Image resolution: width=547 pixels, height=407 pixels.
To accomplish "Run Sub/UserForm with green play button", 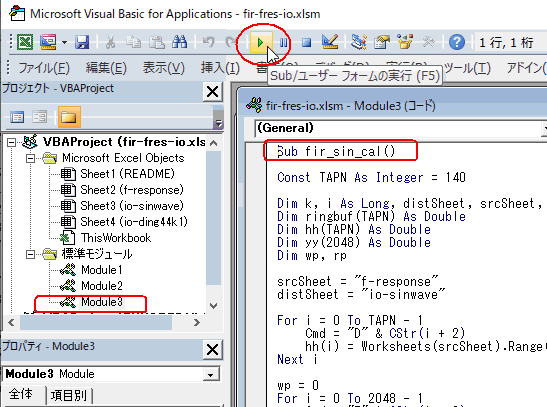I will click(x=260, y=43).
